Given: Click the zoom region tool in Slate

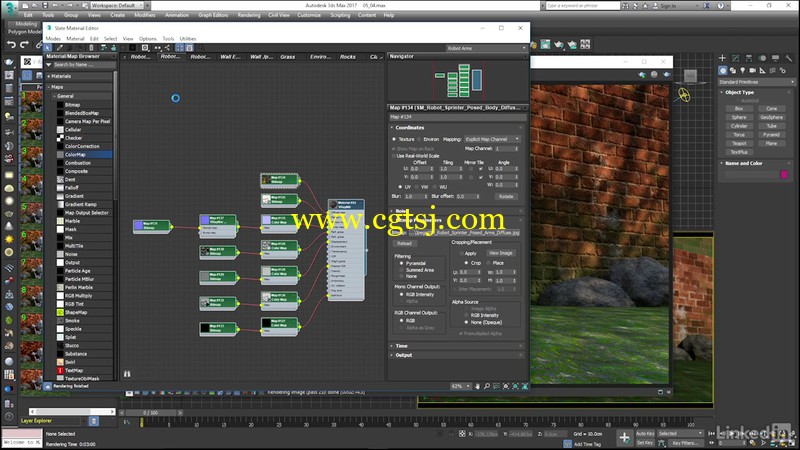Looking at the screenshot, I should tap(496, 386).
